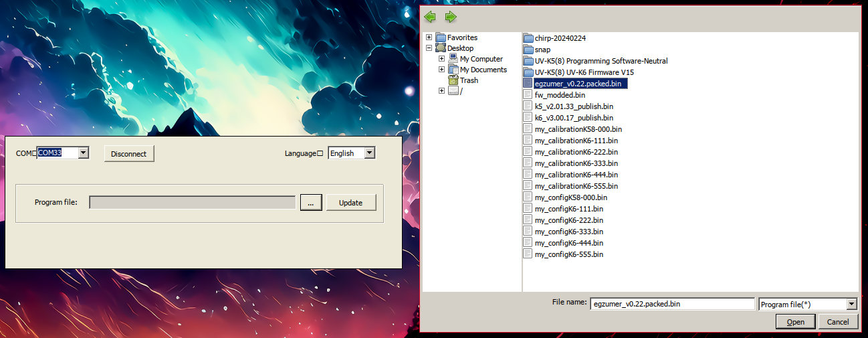Click the File name text field
Viewport: 868px width, 338px height.
click(672, 305)
